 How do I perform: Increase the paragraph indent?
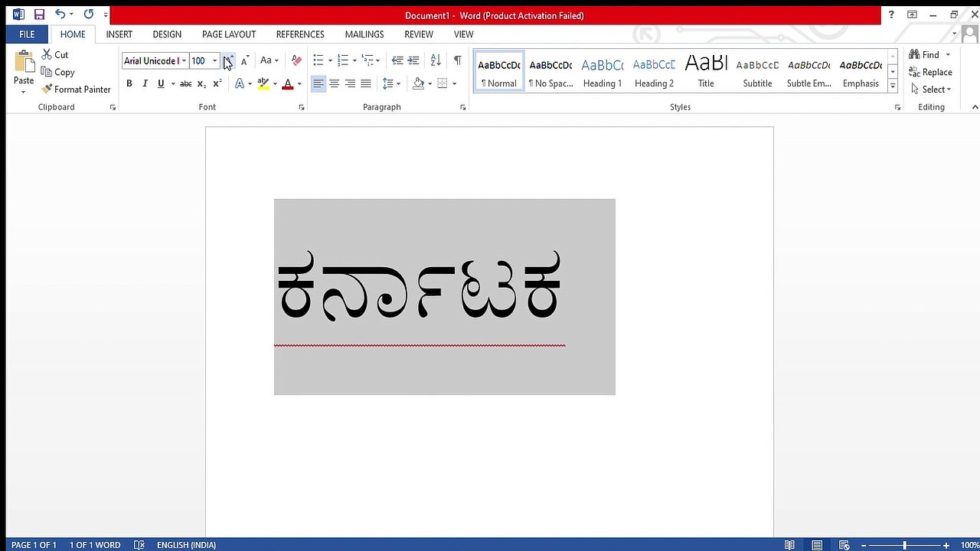pyautogui.click(x=413, y=60)
